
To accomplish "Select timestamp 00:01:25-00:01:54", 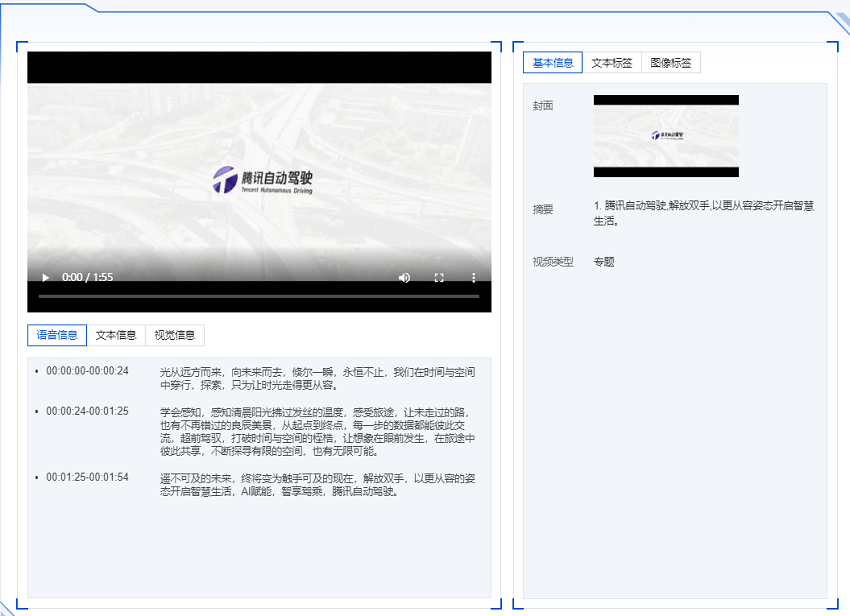I will click(87, 477).
